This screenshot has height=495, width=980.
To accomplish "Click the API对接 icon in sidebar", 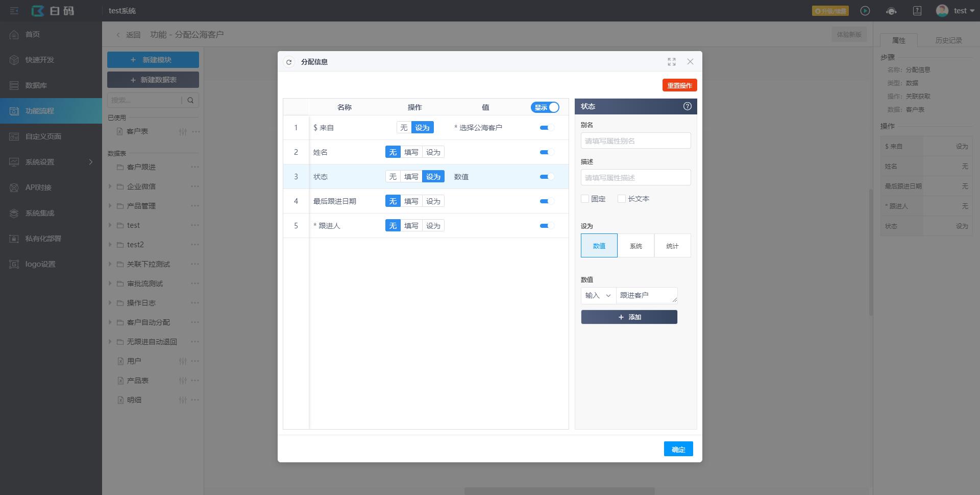I will [14, 187].
